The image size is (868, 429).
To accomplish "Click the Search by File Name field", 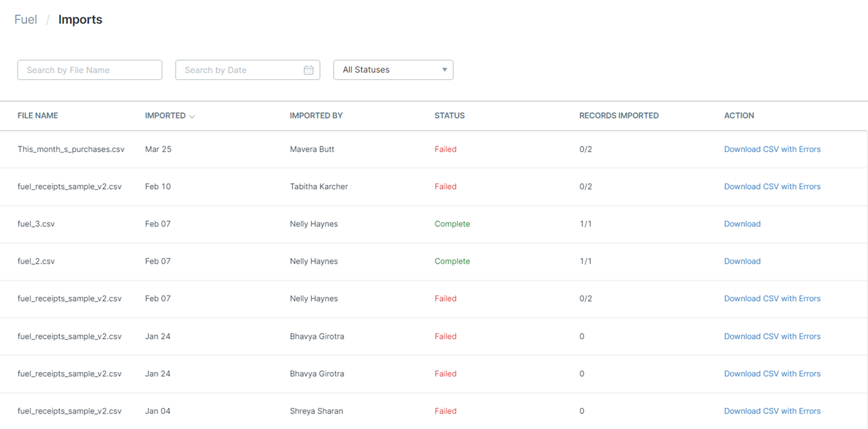I will [90, 70].
